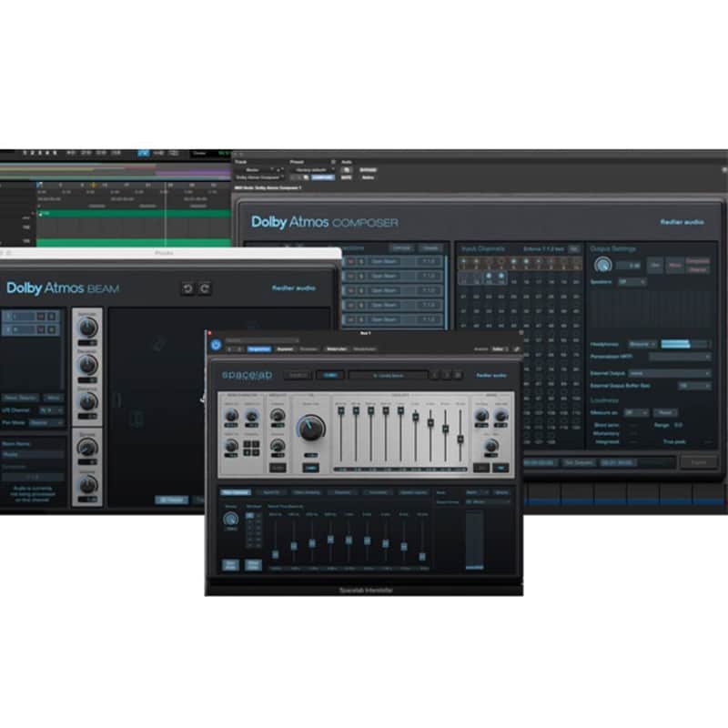This screenshot has width=728, height=728.
Task: Open the External Output Buffer Size dropdown
Action: [694, 386]
